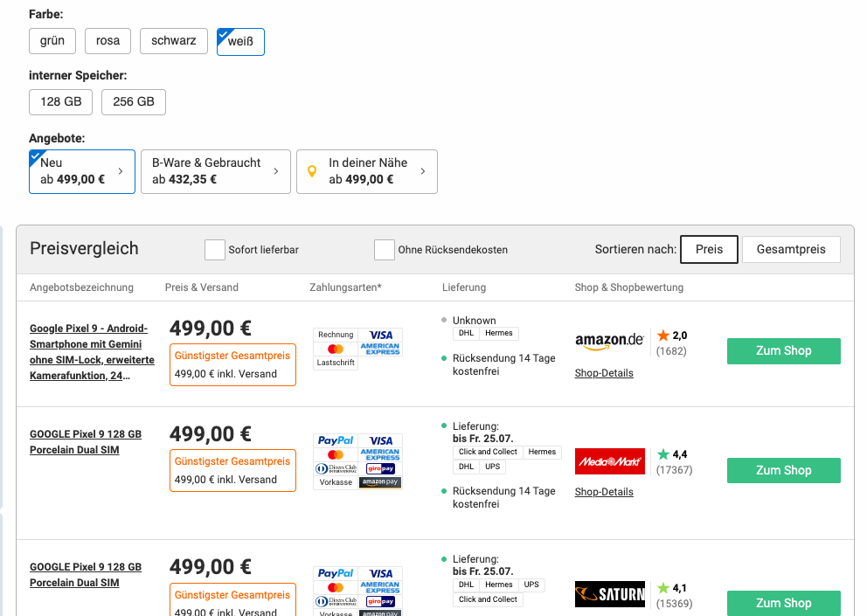This screenshot has width=867, height=616.
Task: Open the Saturn GOOGLE Pixel 9 Porcelain title link
Action: (x=86, y=575)
